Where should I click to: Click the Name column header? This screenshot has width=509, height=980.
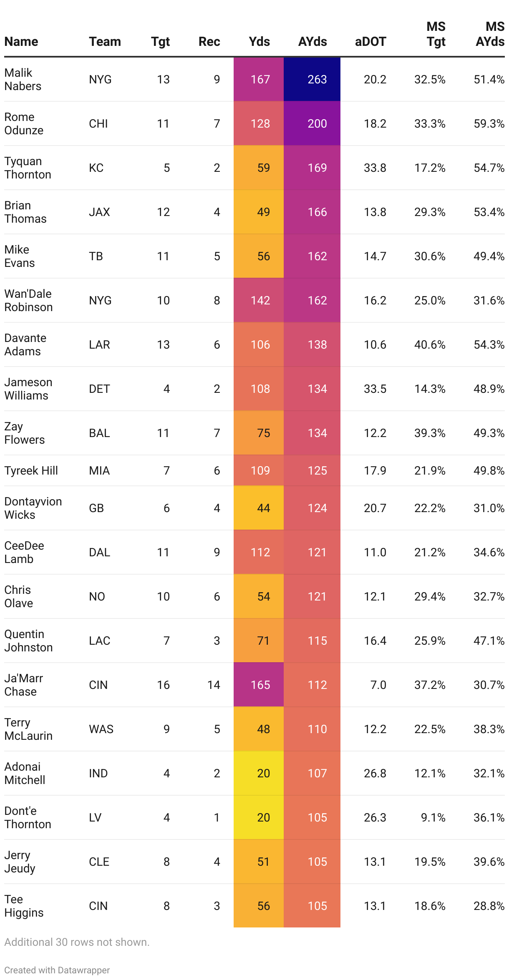tap(21, 42)
